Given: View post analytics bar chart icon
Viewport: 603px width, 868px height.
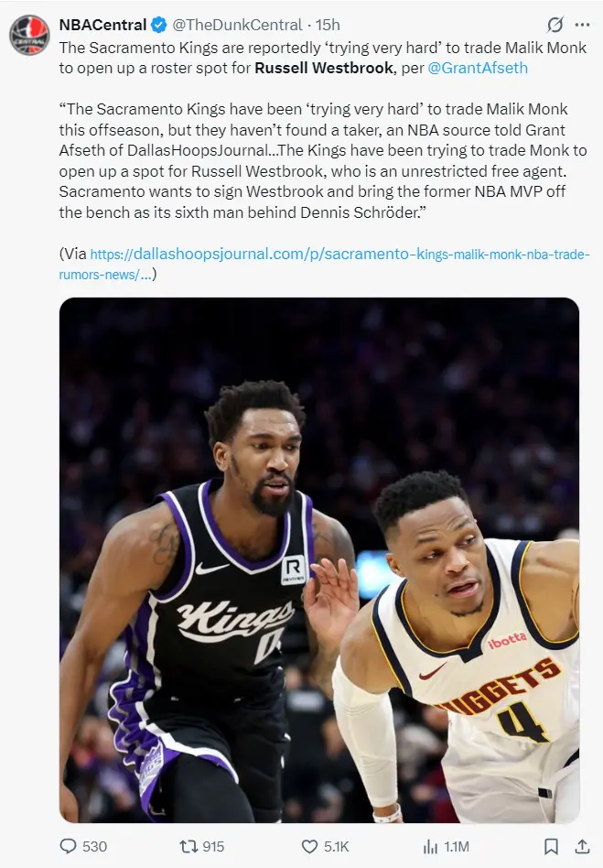Looking at the screenshot, I should click(430, 846).
